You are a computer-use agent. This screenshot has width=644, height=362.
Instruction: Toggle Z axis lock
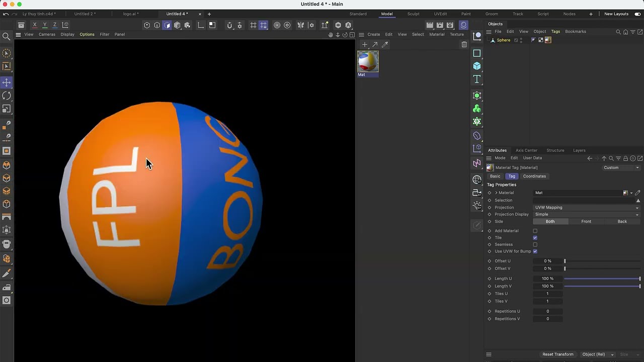[x=55, y=25]
